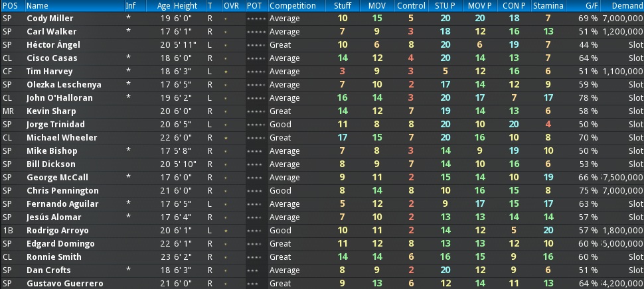
Task: Click Gustavo Guerrero's potential stars
Action: pos(252,284)
